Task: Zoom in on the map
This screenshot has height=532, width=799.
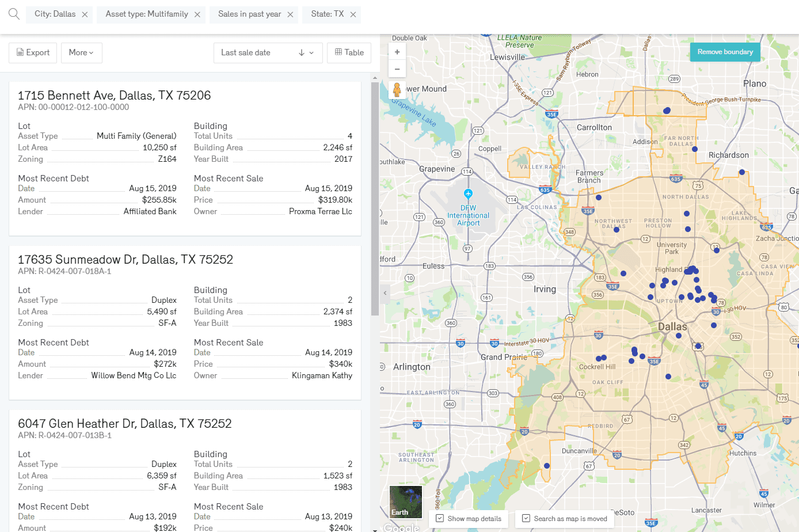Action: click(x=397, y=52)
